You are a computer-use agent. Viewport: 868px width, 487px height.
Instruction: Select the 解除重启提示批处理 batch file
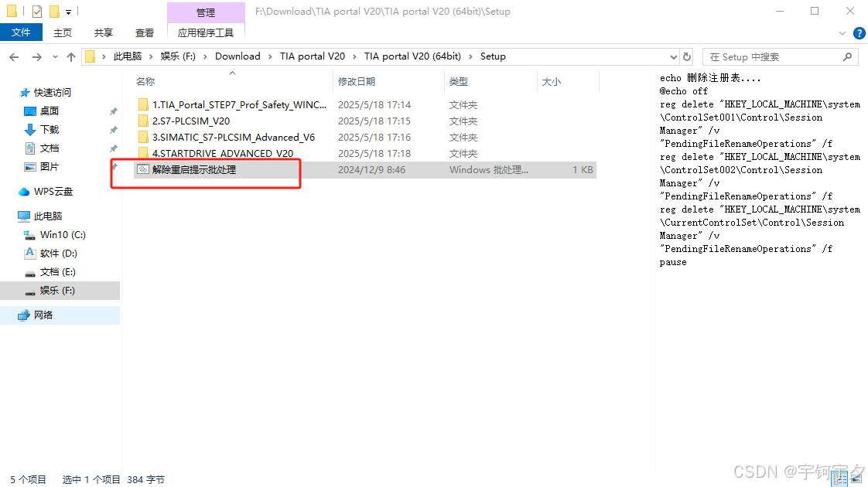(x=194, y=170)
